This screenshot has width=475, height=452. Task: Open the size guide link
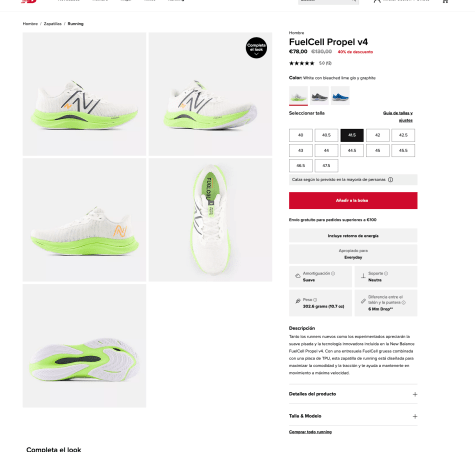tap(398, 117)
